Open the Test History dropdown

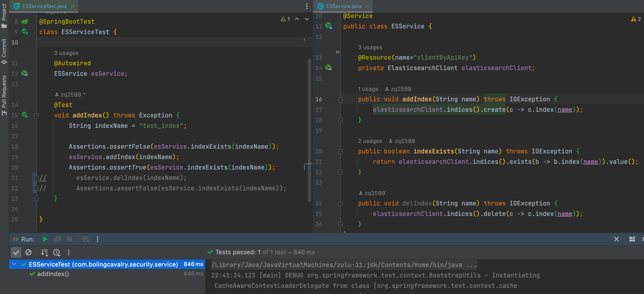[57, 253]
